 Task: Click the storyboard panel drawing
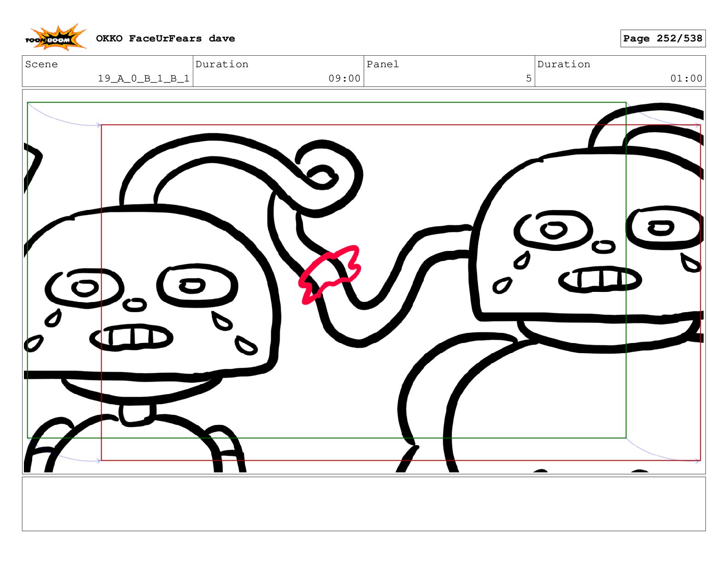tap(364, 282)
